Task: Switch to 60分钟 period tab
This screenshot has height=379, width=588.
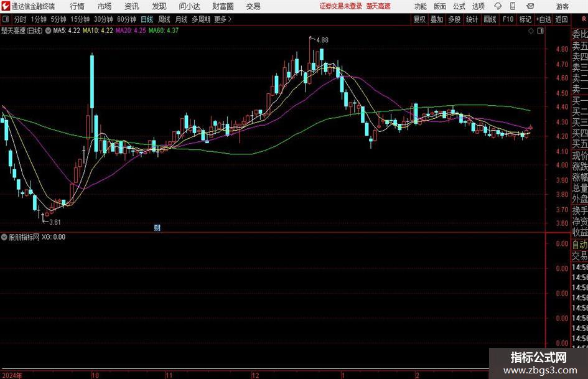Action: point(126,19)
